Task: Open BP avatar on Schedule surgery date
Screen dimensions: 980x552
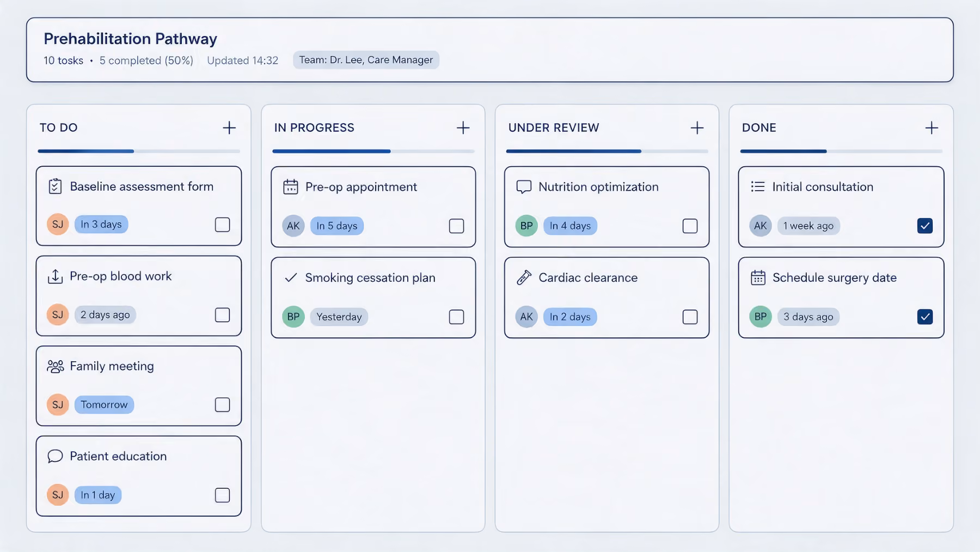Action: 761,317
